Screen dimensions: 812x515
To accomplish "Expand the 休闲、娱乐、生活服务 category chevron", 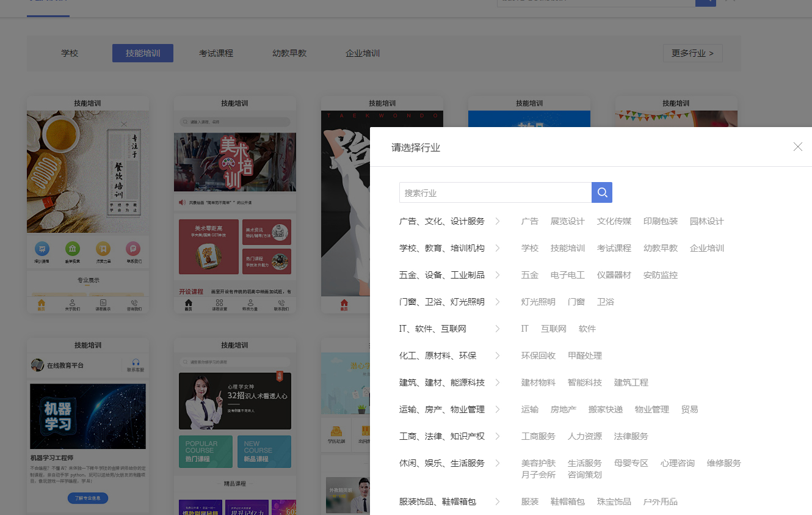I will pyautogui.click(x=498, y=463).
